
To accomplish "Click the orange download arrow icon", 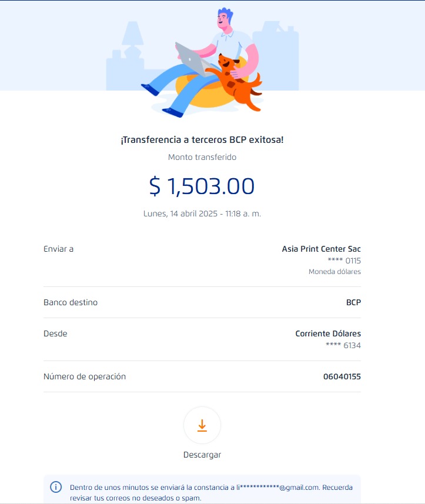I will point(202,425).
